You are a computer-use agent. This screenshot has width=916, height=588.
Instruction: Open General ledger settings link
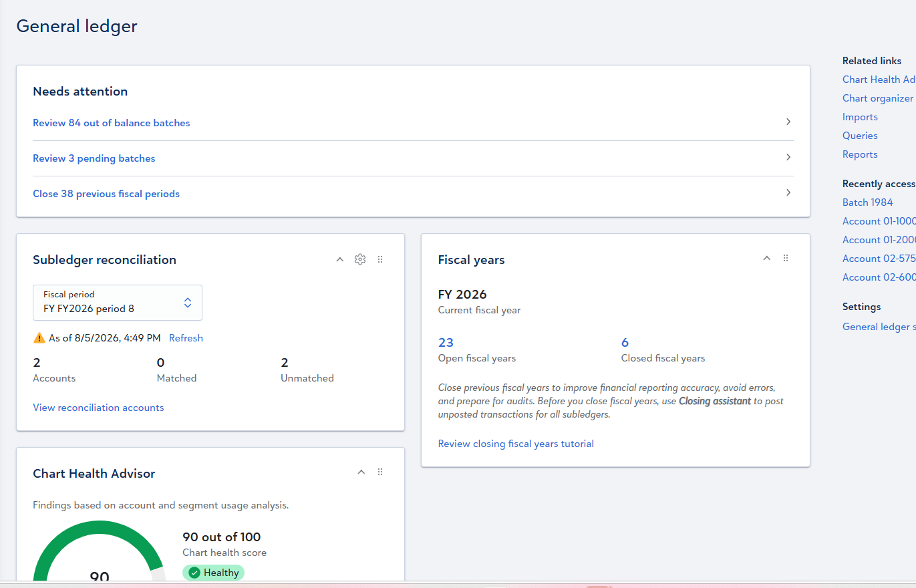point(879,327)
